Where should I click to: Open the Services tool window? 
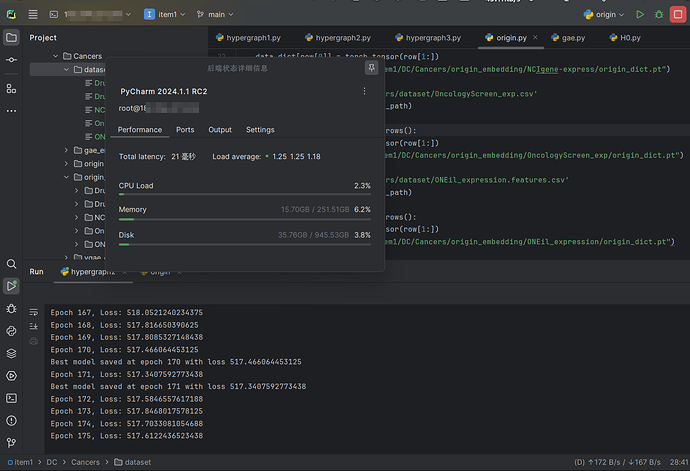pyautogui.click(x=11, y=376)
